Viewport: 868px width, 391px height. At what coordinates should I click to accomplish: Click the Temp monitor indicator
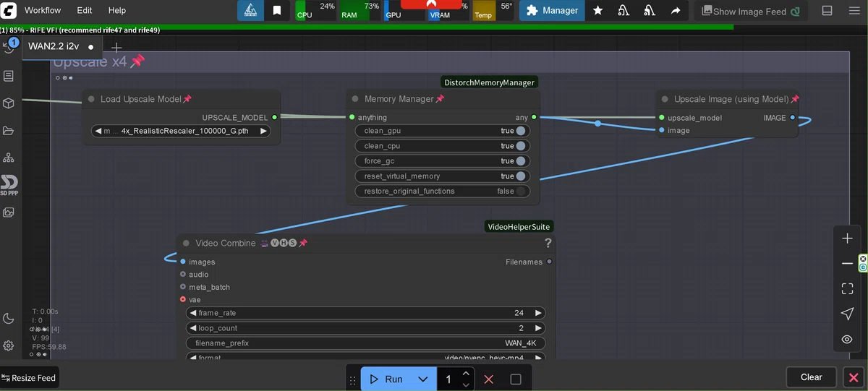coord(493,10)
